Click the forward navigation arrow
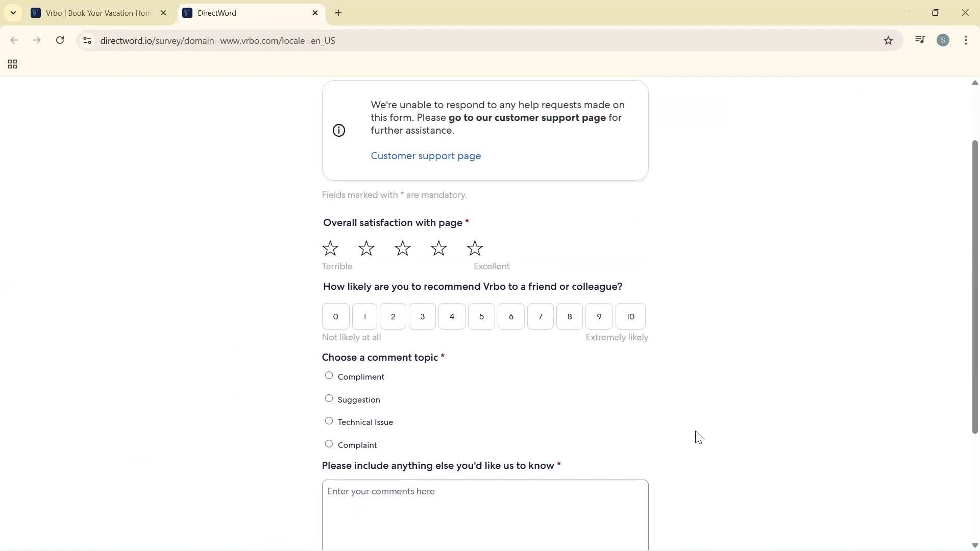This screenshot has height=551, width=980. [x=37, y=40]
